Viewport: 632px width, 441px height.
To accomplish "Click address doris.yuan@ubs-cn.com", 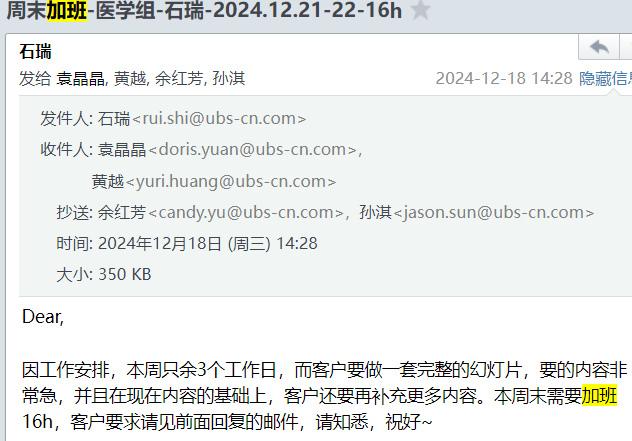I will pos(253,150).
